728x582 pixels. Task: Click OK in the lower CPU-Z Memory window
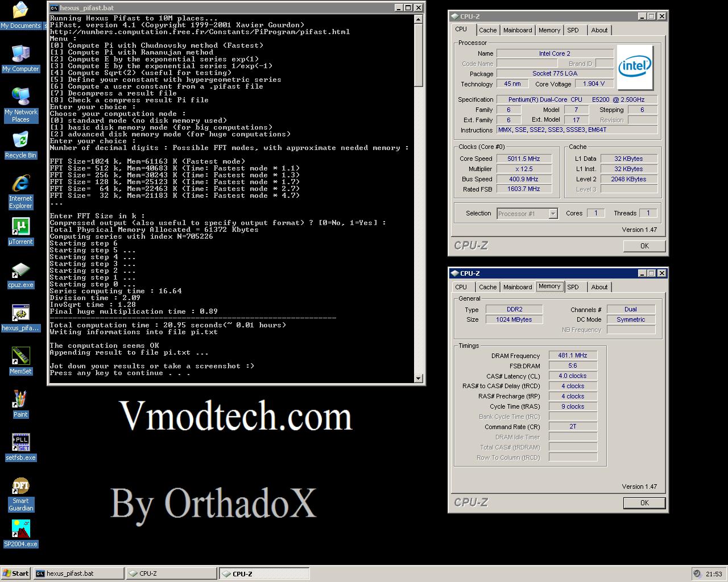(x=644, y=503)
